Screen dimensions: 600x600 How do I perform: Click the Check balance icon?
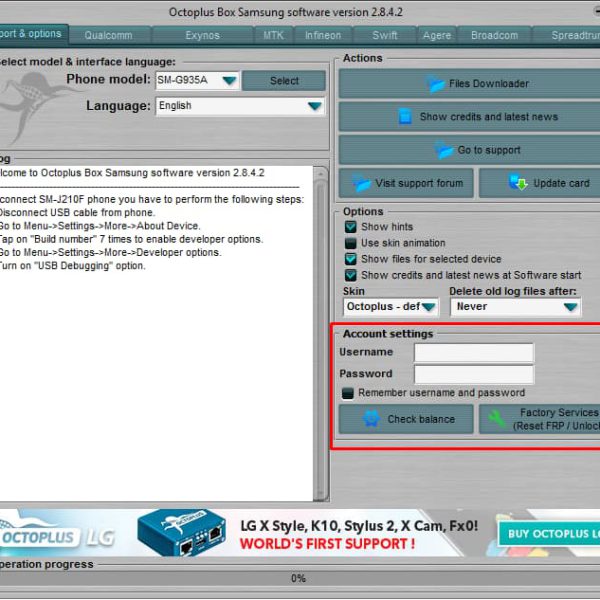(x=371, y=420)
